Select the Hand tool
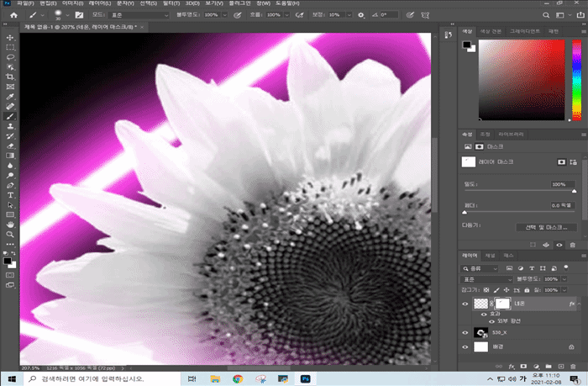The image size is (588, 386). (x=10, y=225)
